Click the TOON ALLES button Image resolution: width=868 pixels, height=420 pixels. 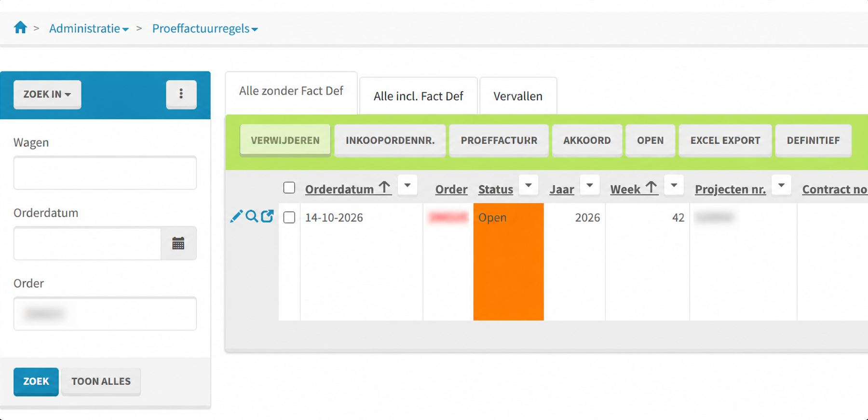101,381
